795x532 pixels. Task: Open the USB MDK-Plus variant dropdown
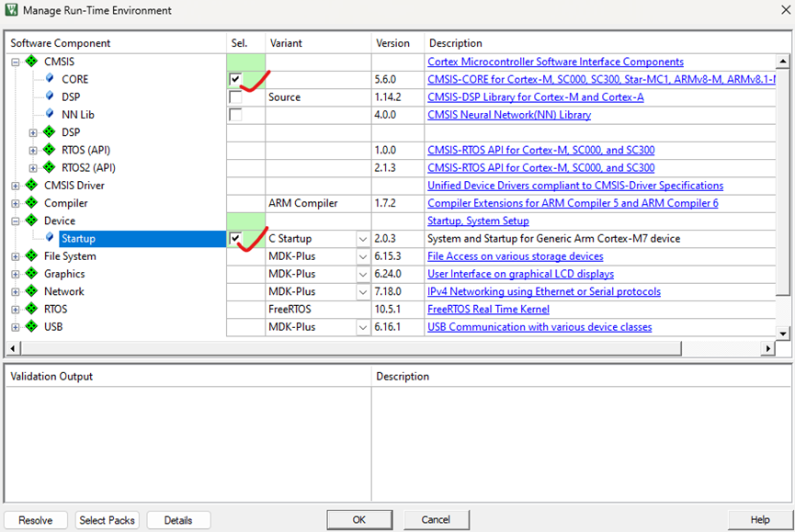pyautogui.click(x=363, y=327)
